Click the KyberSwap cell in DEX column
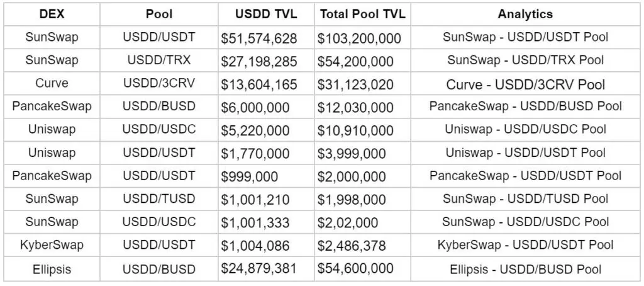 52,245
